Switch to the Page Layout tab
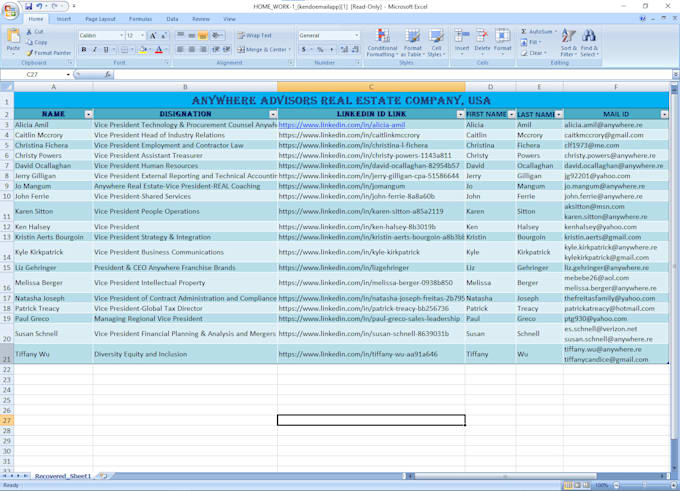680x491 pixels. pos(101,19)
